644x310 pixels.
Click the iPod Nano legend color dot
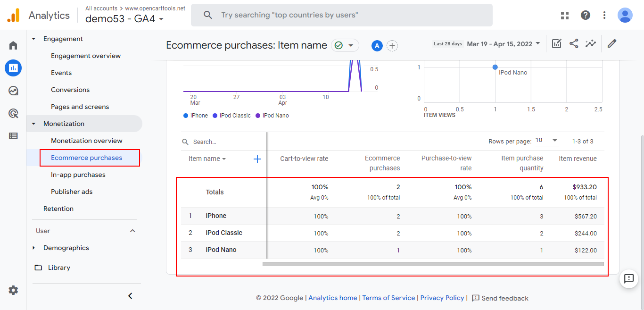point(258,116)
